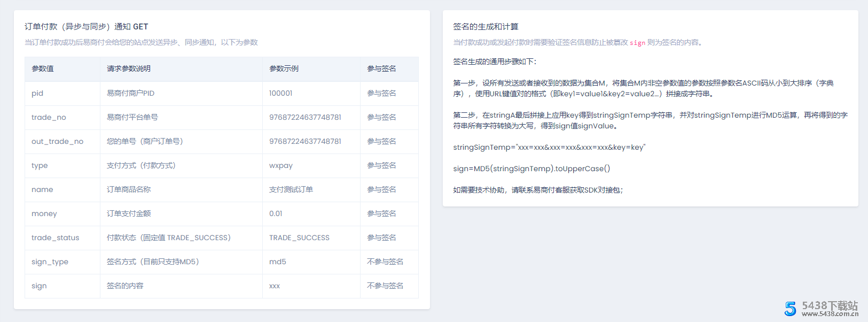Click the 订单付款 通知 GET heading
Screen dimensions: 868x322
[87, 26]
